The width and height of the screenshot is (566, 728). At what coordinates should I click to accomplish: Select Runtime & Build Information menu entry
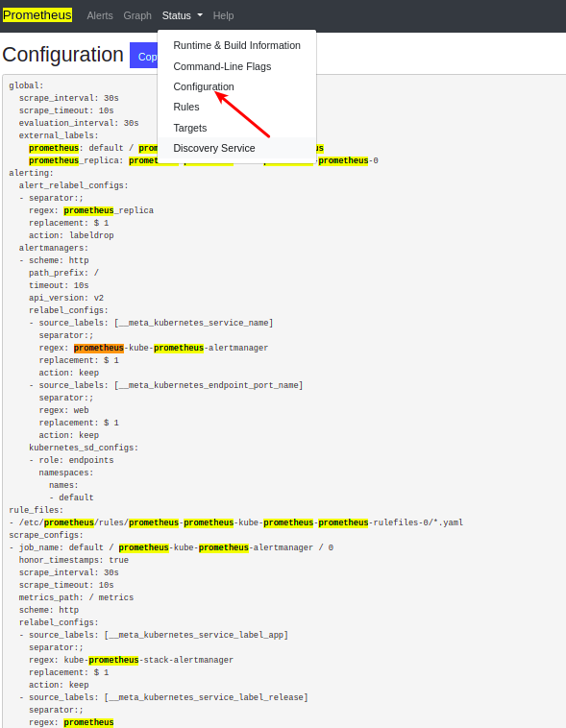(x=236, y=45)
